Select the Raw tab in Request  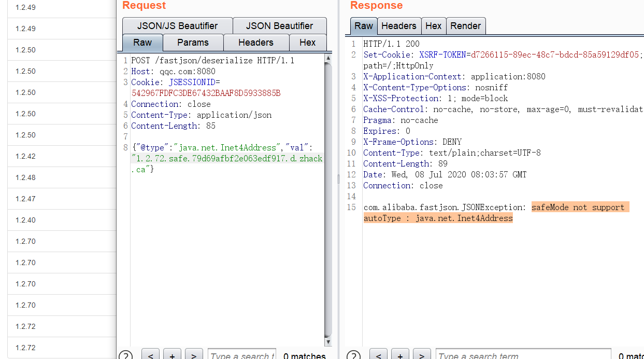(142, 43)
